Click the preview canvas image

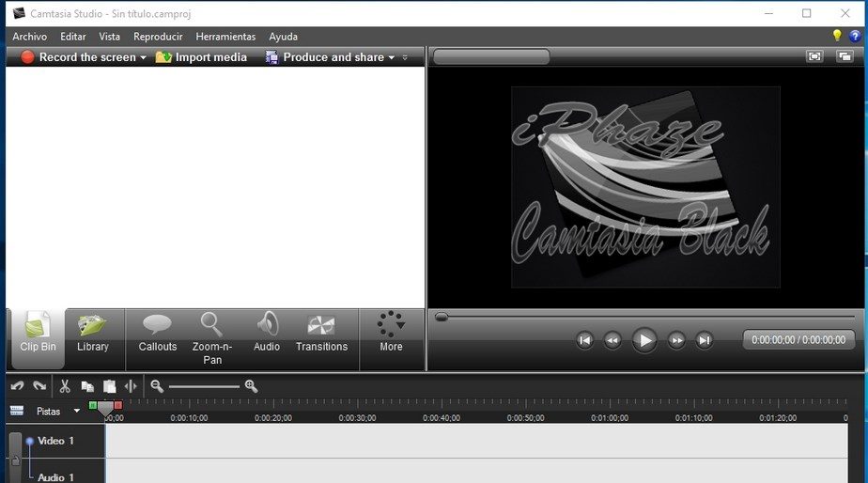pos(645,187)
